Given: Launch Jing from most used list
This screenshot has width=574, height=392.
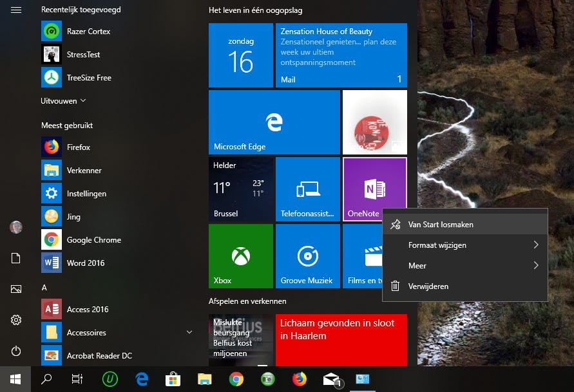Looking at the screenshot, I should point(73,217).
